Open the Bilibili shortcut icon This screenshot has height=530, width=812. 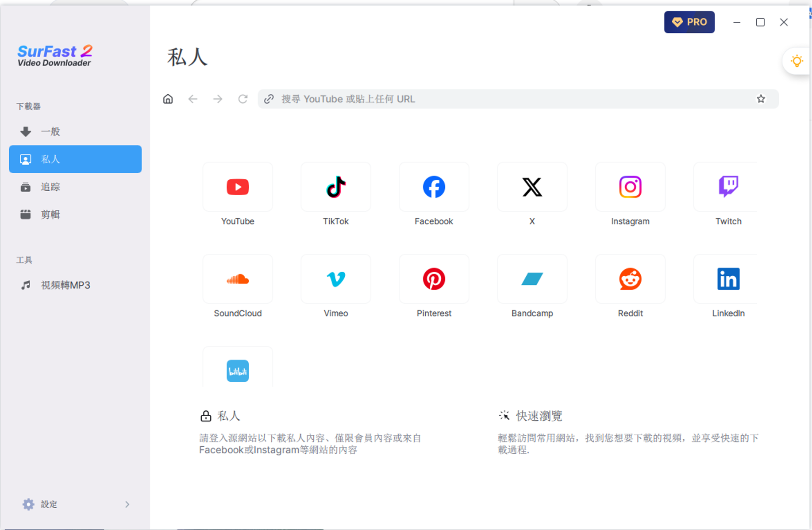point(238,371)
